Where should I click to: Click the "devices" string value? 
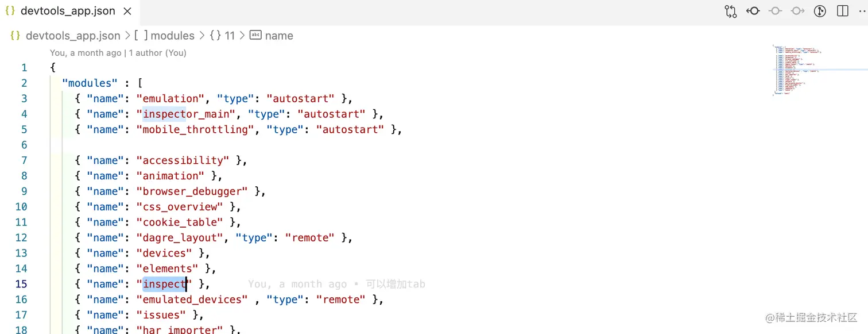[164, 254]
